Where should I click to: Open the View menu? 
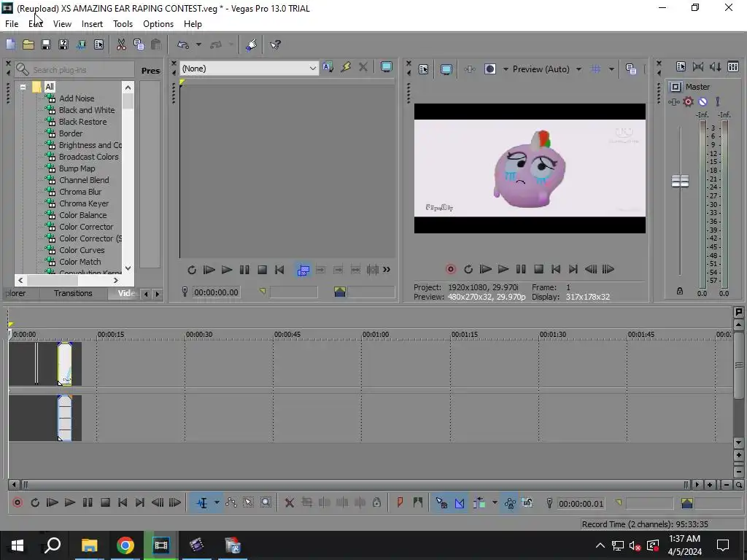click(x=63, y=24)
